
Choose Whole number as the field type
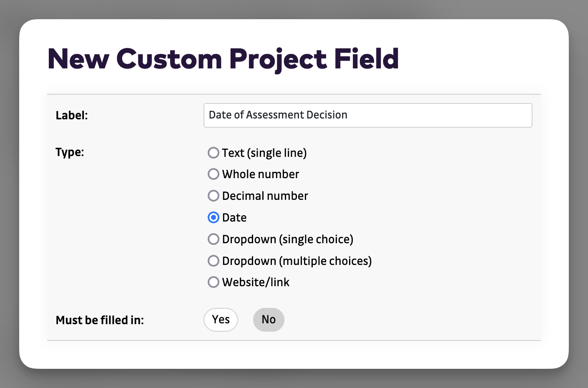[x=213, y=174]
